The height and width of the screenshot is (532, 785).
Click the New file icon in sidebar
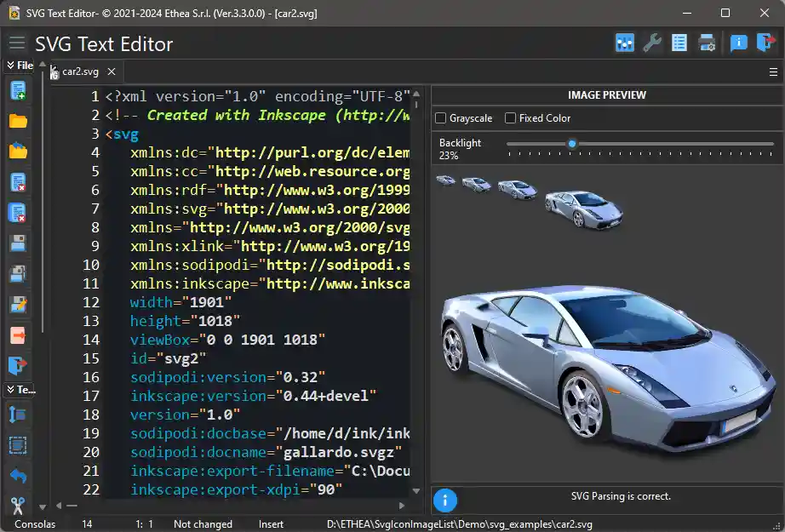[x=17, y=90]
